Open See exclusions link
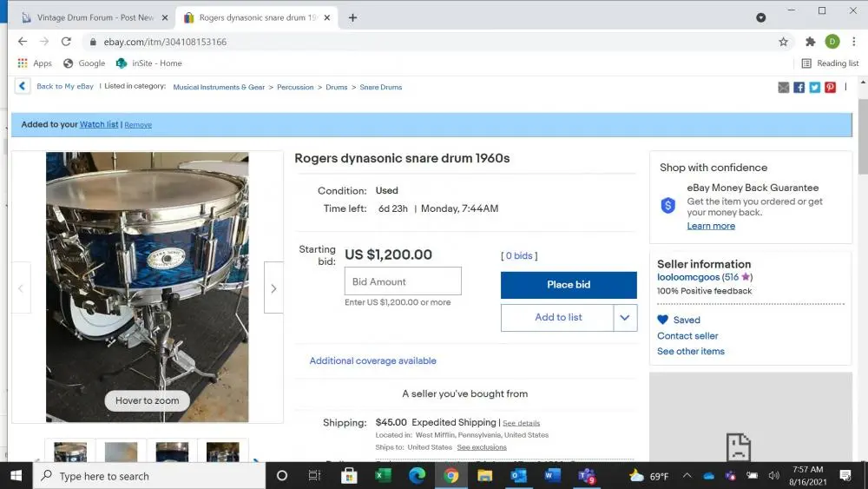 [482, 447]
